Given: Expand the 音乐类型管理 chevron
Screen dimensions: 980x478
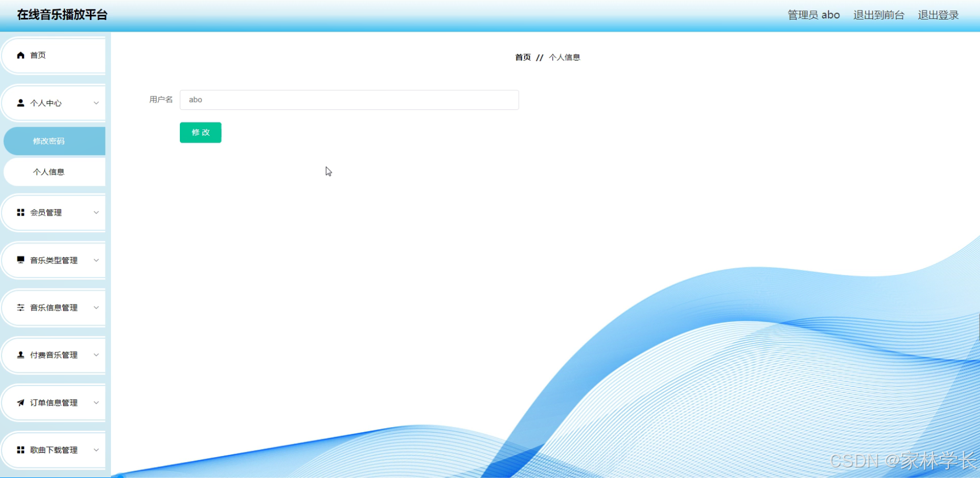Looking at the screenshot, I should 96,260.
